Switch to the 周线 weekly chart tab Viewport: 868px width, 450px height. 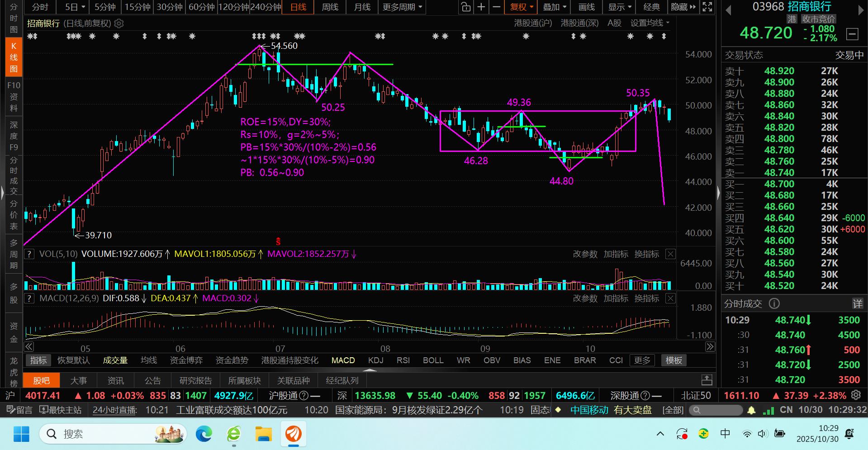tap(330, 7)
